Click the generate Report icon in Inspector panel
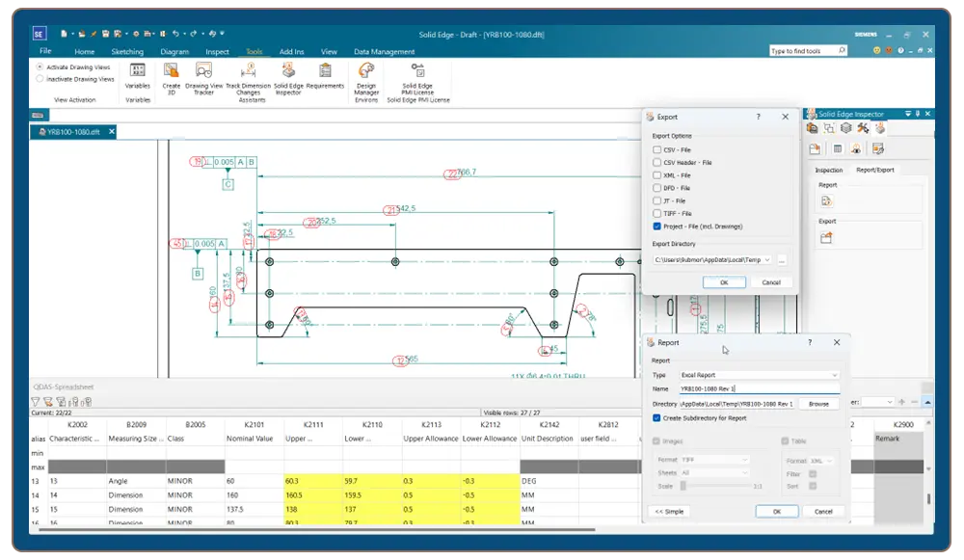 pyautogui.click(x=827, y=201)
